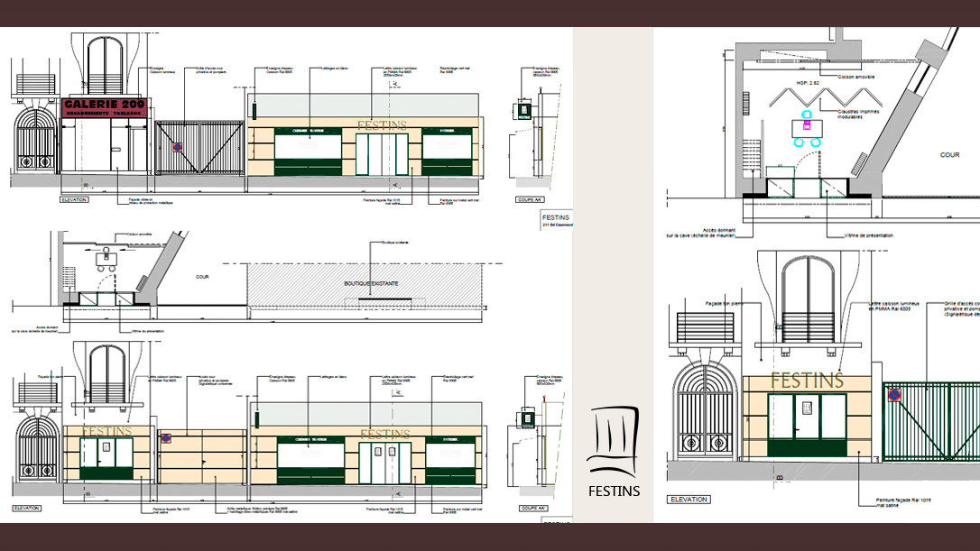Click the FESTINS sketch logo above the brand name

pos(613,442)
